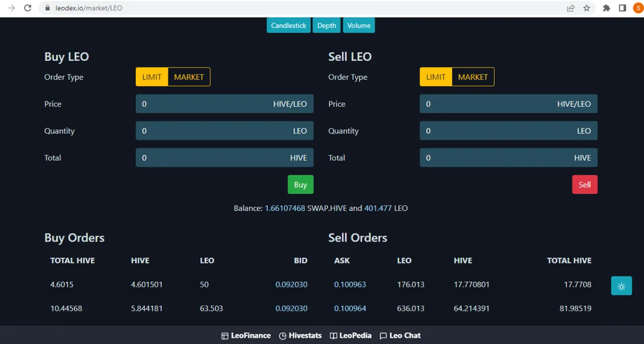The width and height of the screenshot is (644, 344).
Task: Click bid price 0.092030 in the 63.503 LEO row
Action: (x=291, y=308)
